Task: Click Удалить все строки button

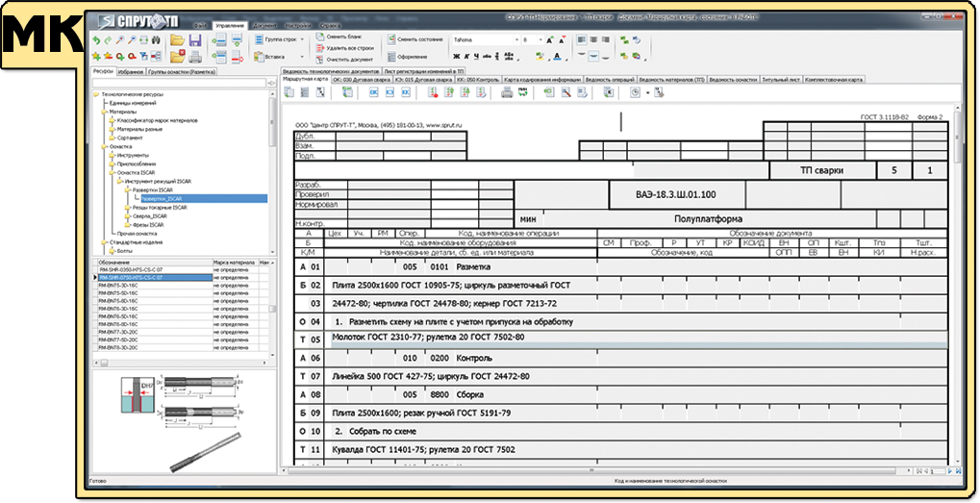Action: [348, 47]
